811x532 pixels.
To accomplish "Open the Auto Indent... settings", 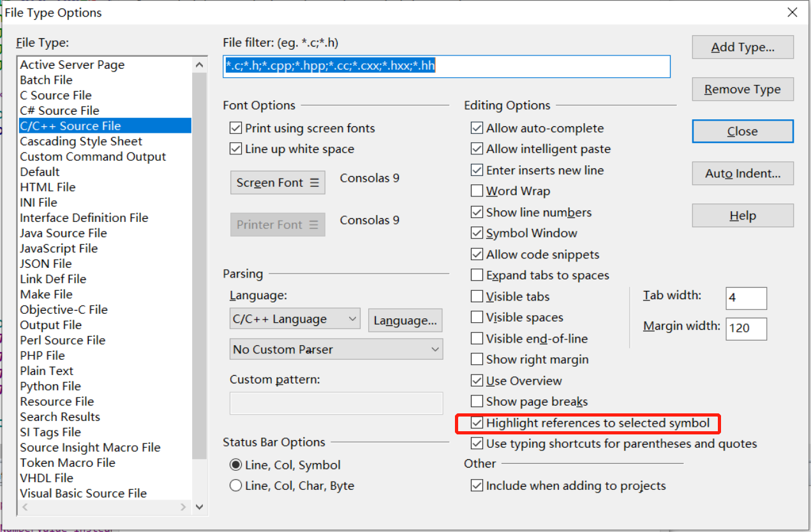I will coord(743,174).
